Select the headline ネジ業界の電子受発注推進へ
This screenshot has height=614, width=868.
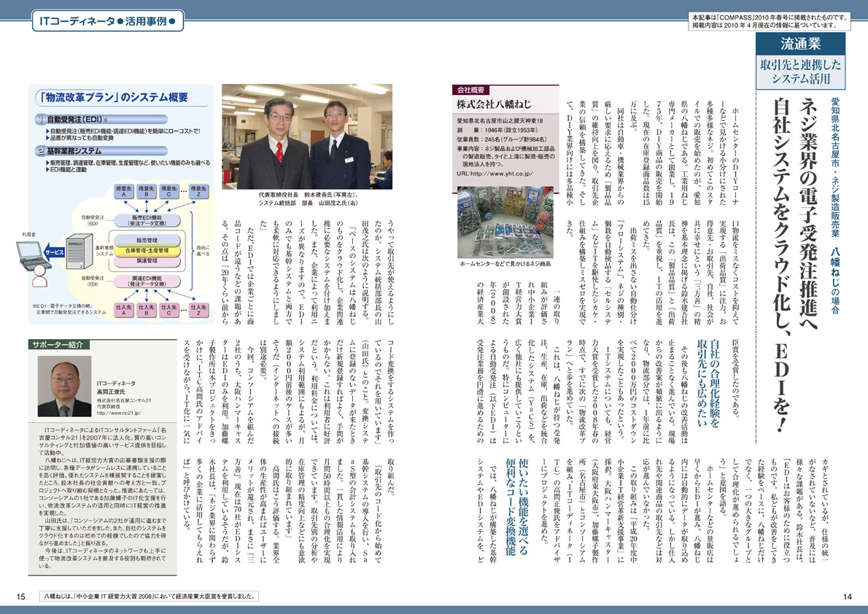[808, 215]
